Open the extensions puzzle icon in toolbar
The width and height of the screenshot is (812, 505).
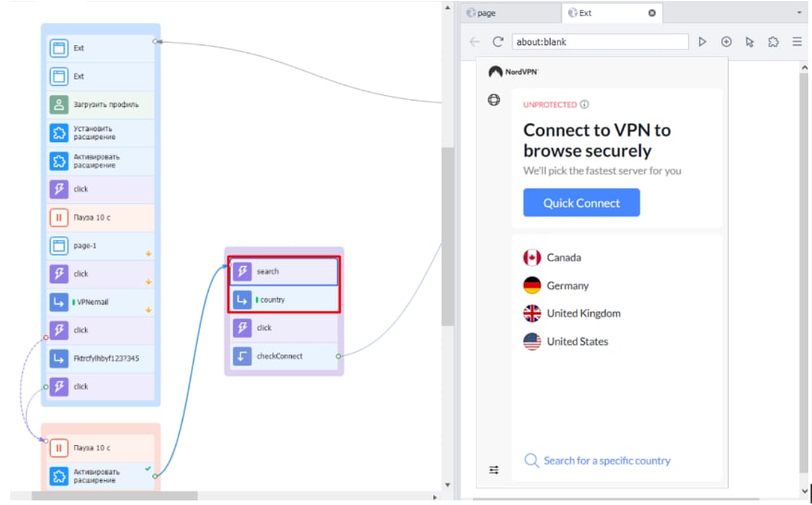[x=773, y=42]
